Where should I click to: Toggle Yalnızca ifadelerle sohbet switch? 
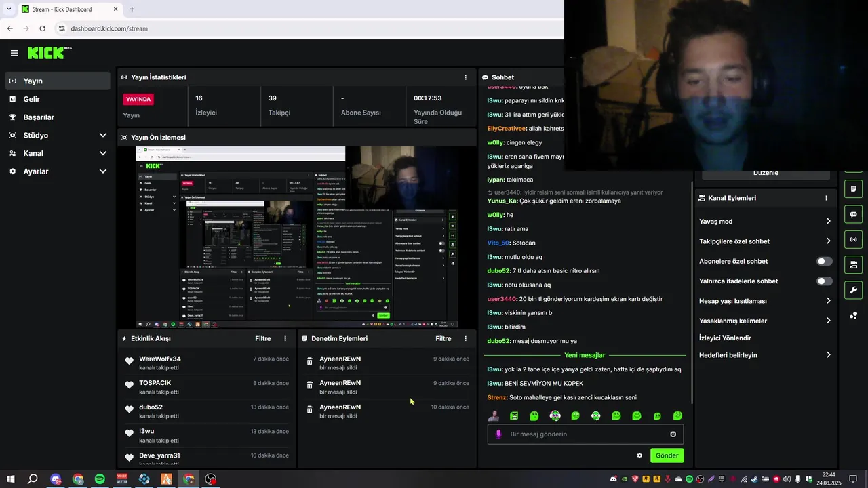click(x=825, y=281)
